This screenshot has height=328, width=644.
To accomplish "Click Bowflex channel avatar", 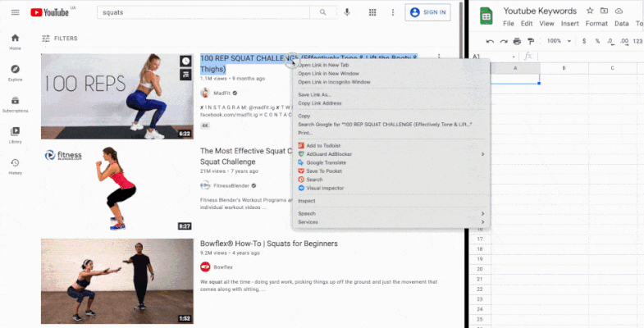I will pyautogui.click(x=205, y=266).
